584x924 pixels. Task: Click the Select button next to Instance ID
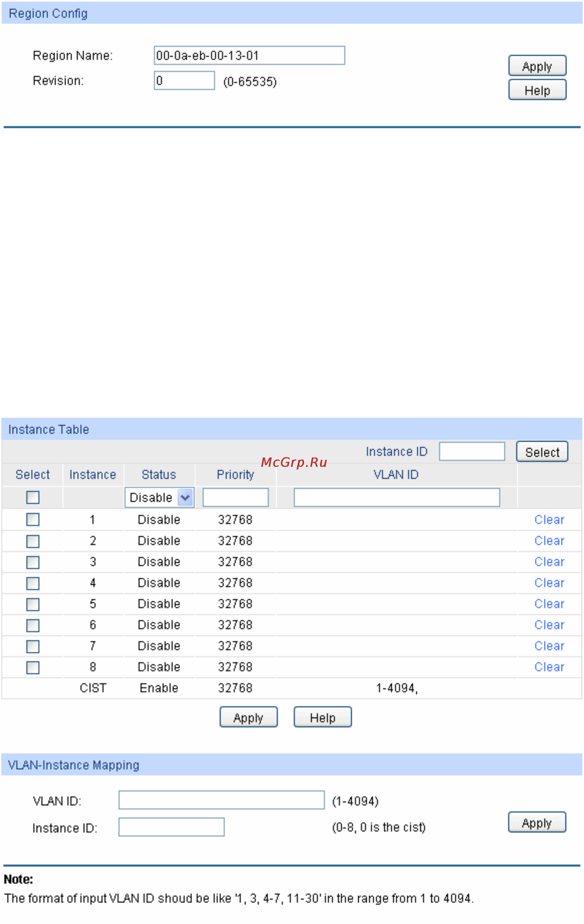[542, 452]
